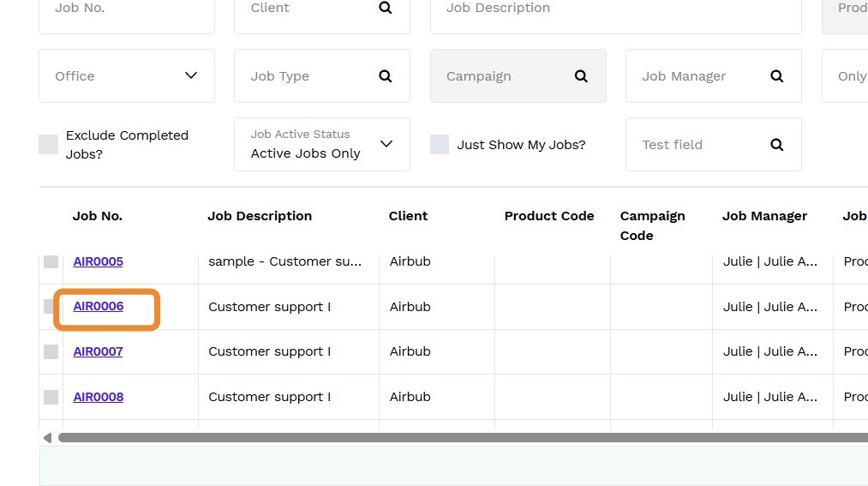Click the Campaign Code column header
Screen dimensions: 868x486
point(653,225)
